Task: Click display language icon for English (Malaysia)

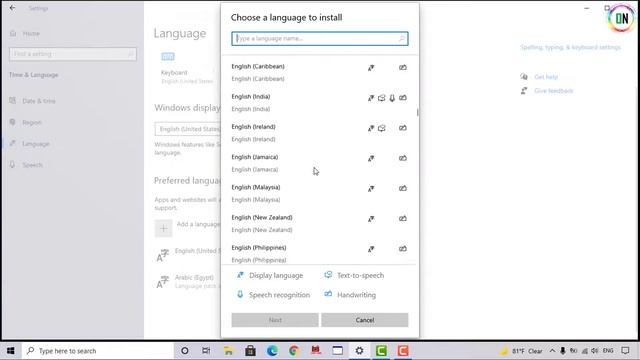Action: tap(371, 189)
